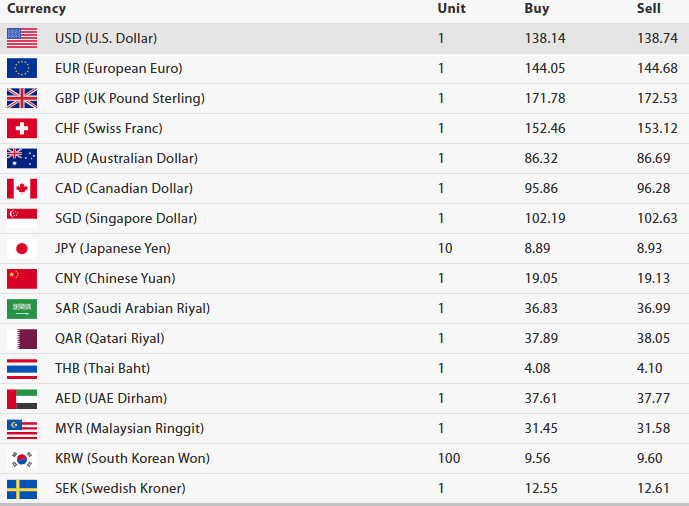Viewport: 689px width, 506px height.
Task: Click the MYR sell rate 31.58
Action: tap(657, 428)
